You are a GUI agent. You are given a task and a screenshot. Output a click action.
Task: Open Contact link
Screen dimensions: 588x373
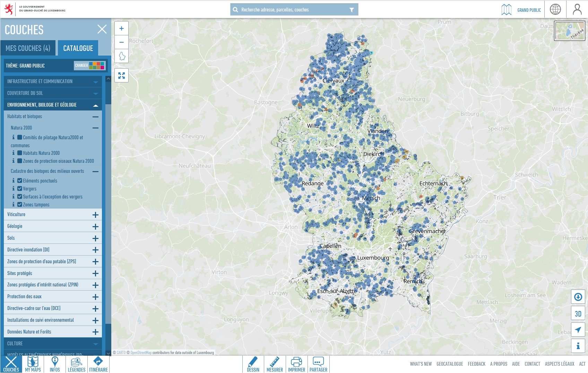[532, 364]
